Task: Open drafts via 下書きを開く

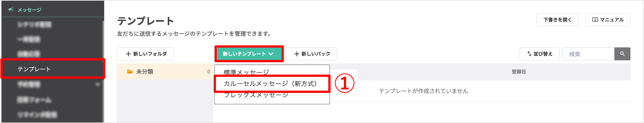Action: pyautogui.click(x=558, y=20)
